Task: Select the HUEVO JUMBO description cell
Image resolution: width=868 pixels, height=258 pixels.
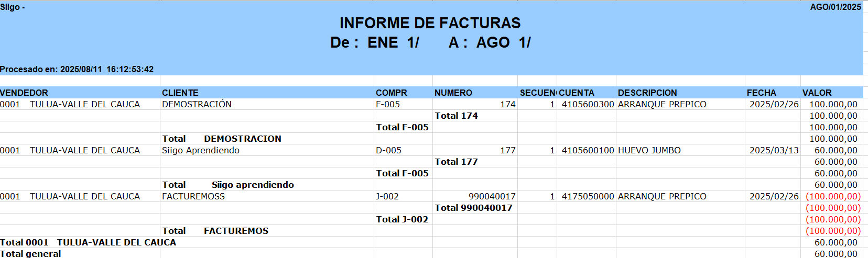Action: (649, 150)
